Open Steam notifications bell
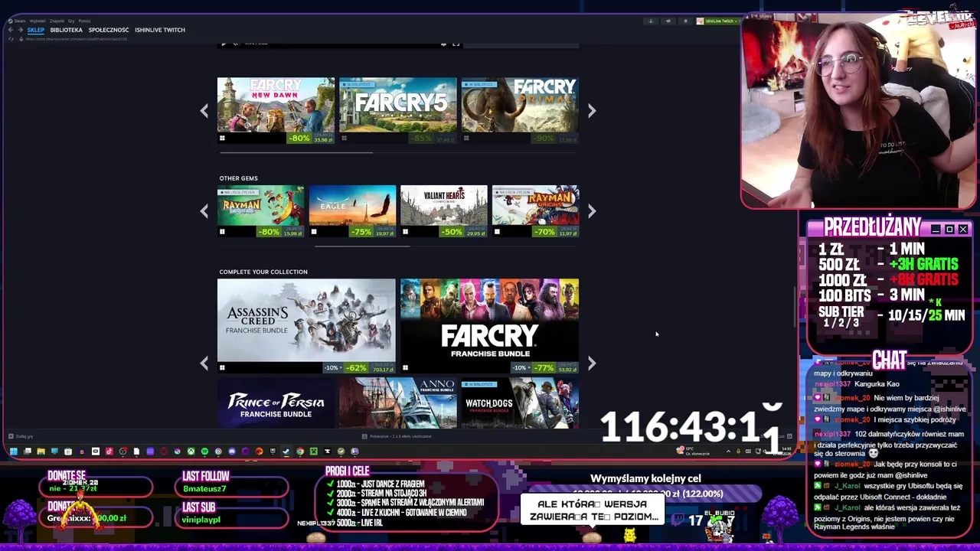The height and width of the screenshot is (551, 980). tap(685, 21)
